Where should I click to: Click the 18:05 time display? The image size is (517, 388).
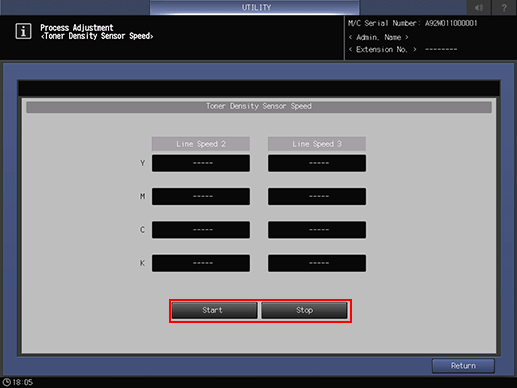[x=23, y=382]
